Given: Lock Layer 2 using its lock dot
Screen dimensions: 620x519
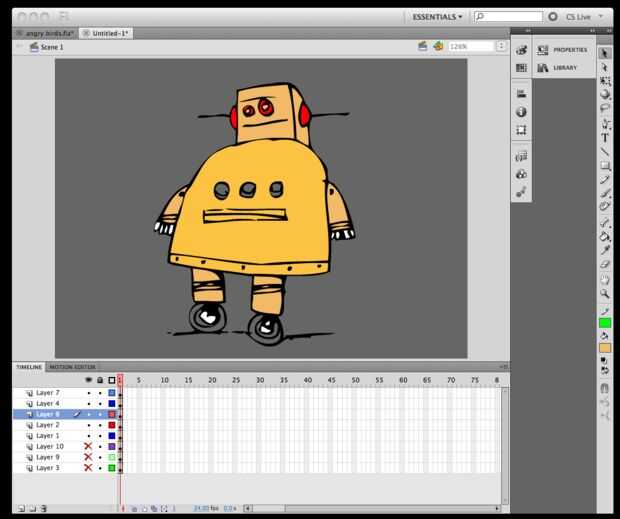Looking at the screenshot, I should coord(100,425).
